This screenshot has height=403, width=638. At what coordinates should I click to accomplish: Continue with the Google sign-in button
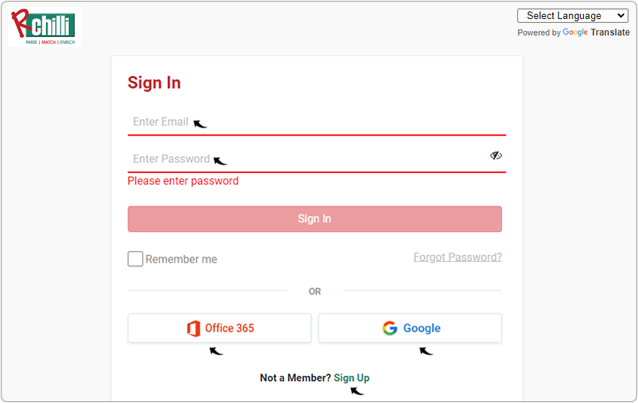click(410, 328)
